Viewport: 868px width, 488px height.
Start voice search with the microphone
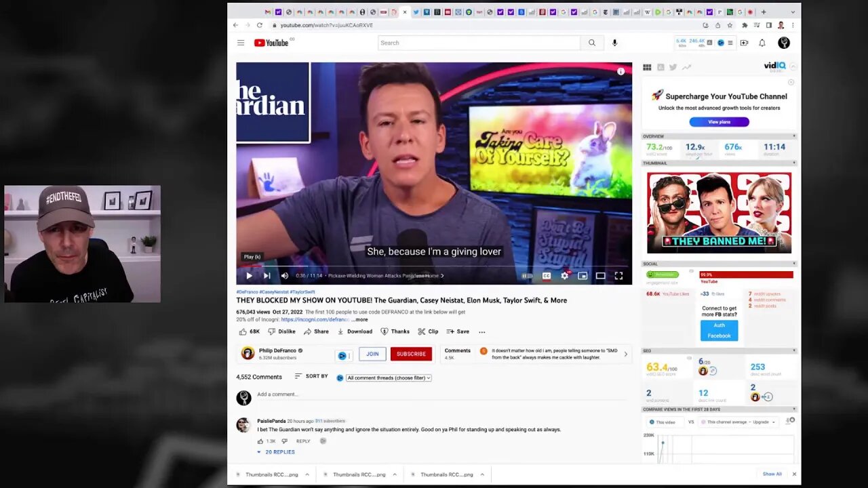pos(614,43)
